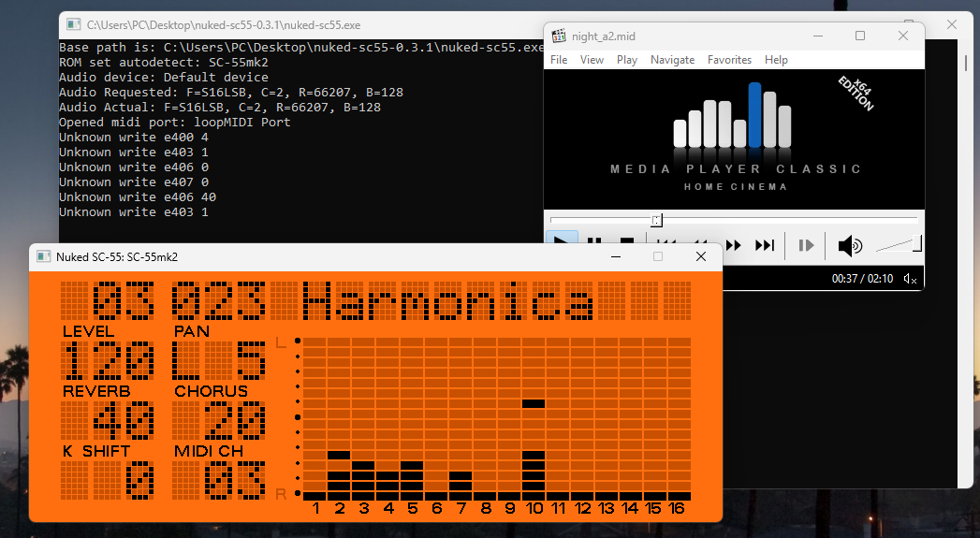The image size is (980, 538).
Task: Minimize the night_a2.mid player window
Action: click(x=817, y=36)
